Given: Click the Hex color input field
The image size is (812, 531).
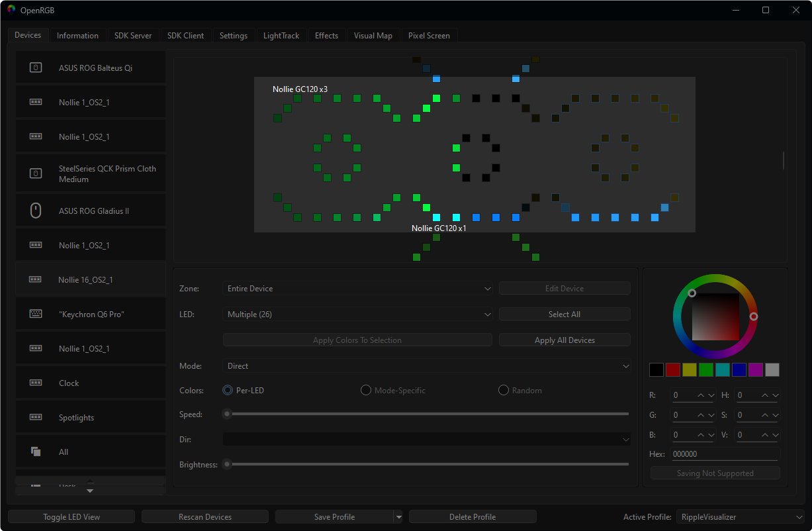Looking at the screenshot, I should coord(725,454).
